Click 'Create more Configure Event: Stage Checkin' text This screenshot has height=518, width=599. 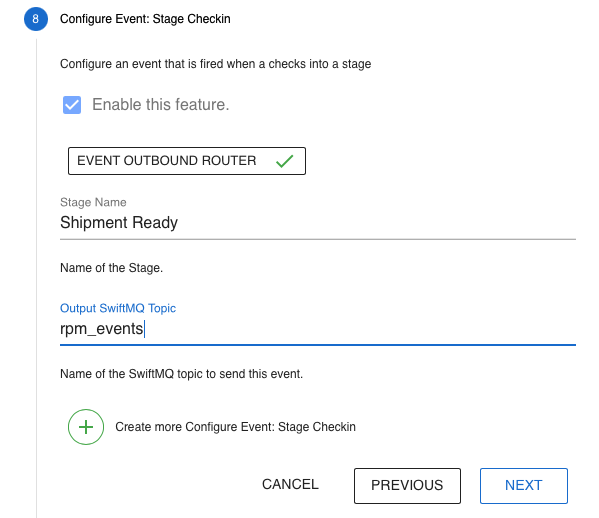click(x=235, y=427)
